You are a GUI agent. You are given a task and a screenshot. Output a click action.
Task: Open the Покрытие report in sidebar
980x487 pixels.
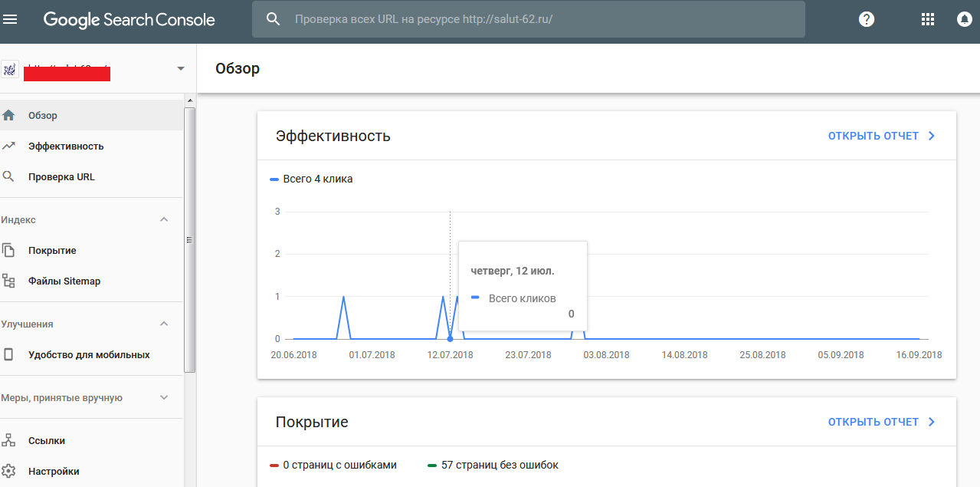[92, 250]
